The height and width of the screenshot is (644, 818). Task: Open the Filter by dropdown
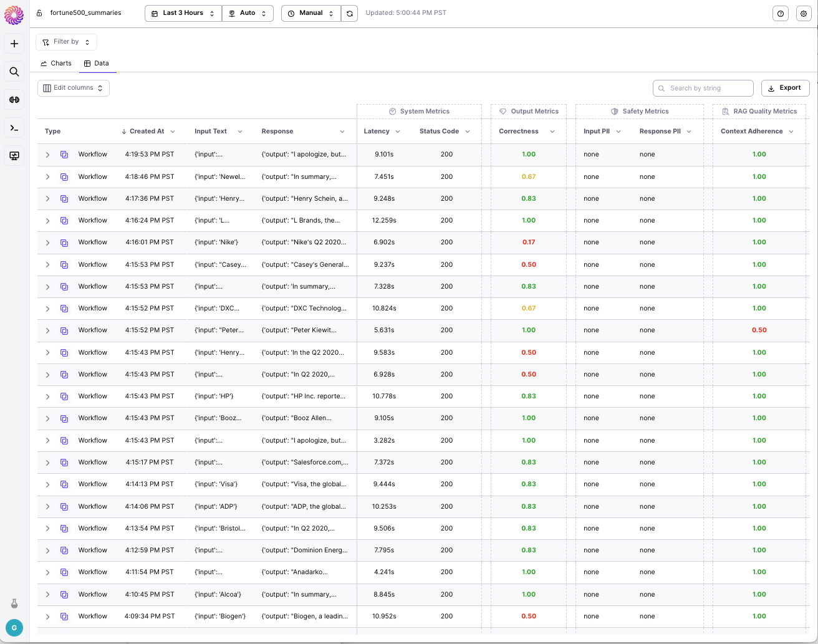click(66, 42)
